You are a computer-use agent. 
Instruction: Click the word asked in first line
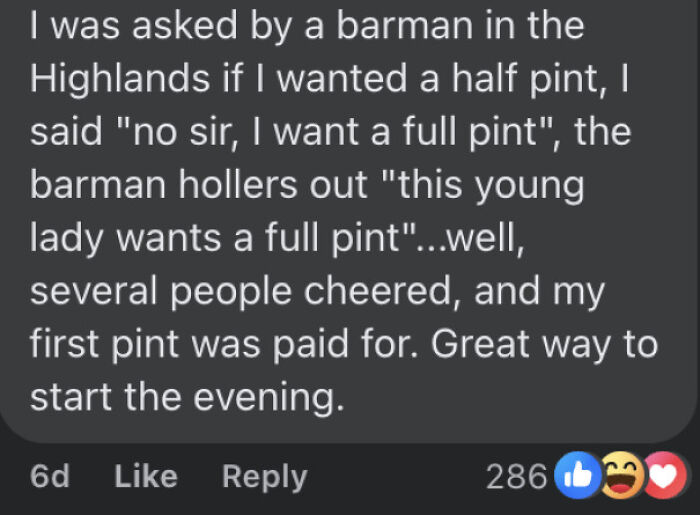184,26
